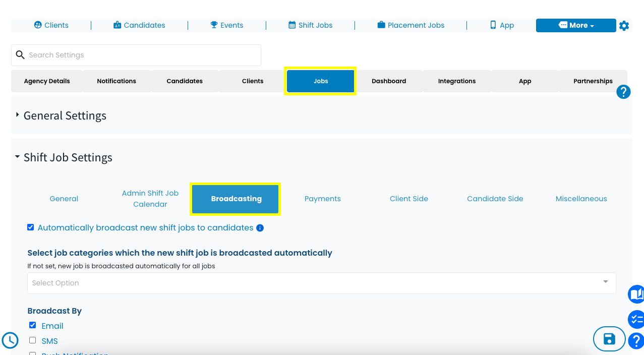Viewport: 644px width, 355px height.
Task: Click the info icon beside automatic broadcast
Action: (x=260, y=228)
